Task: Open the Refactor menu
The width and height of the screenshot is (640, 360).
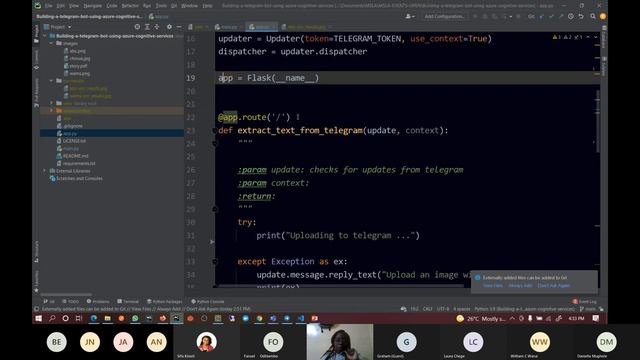Action: pyautogui.click(x=130, y=6)
